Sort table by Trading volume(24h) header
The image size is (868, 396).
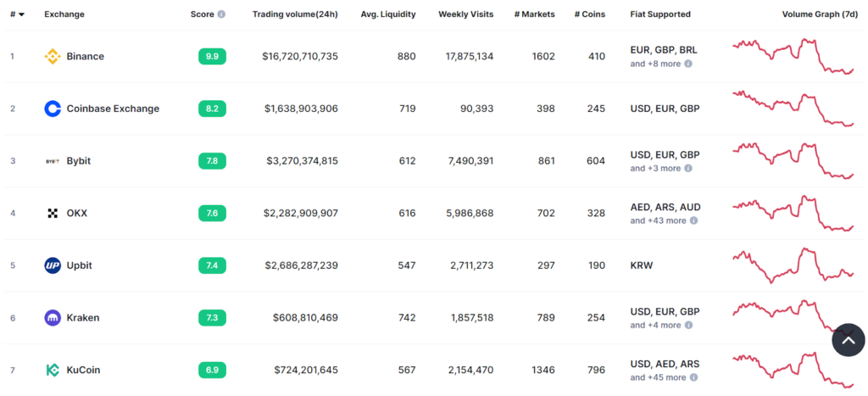296,14
